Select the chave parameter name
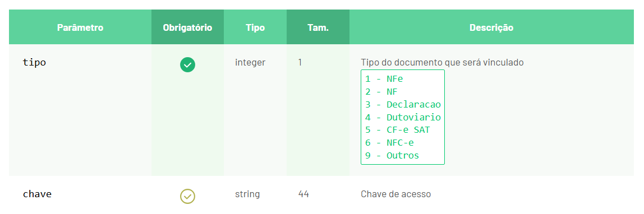644x214 pixels. (38, 194)
